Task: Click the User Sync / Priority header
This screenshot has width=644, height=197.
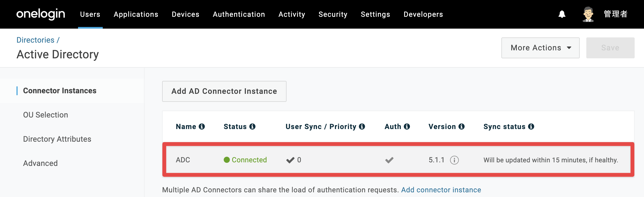Action: click(x=321, y=127)
